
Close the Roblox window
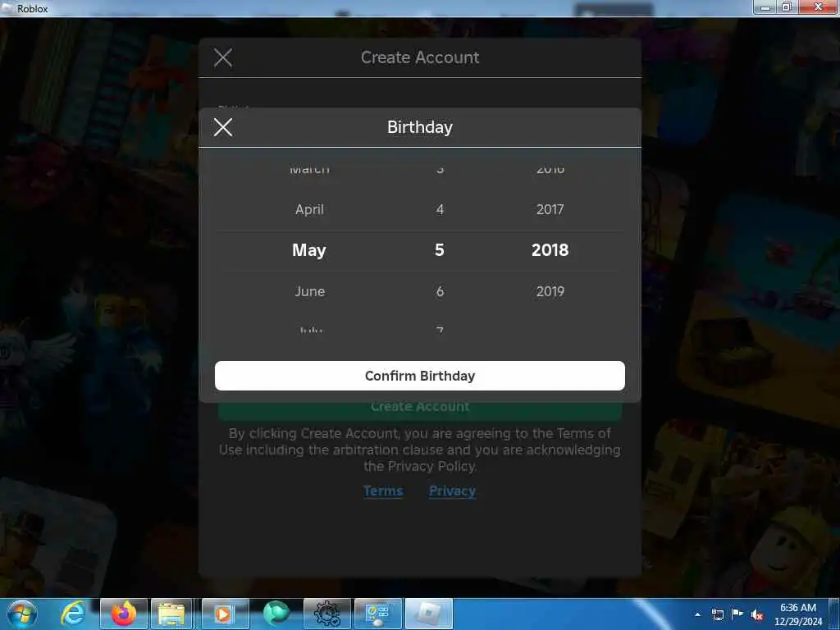pyautogui.click(x=818, y=7)
